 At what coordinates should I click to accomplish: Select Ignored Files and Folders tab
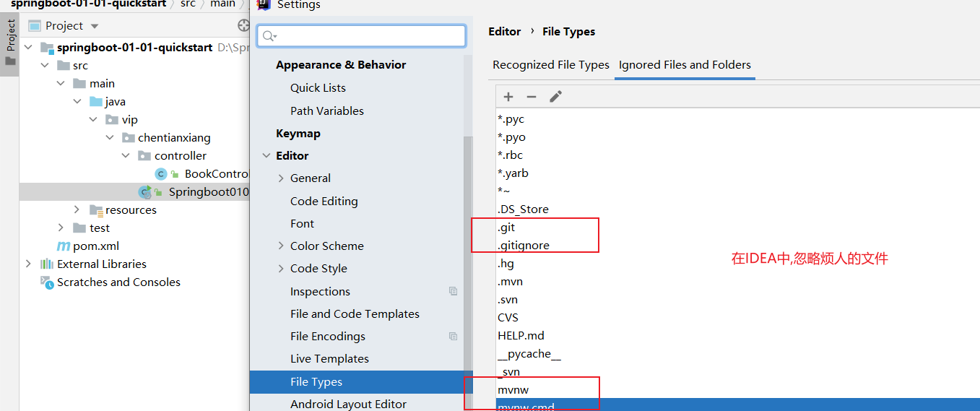point(685,65)
